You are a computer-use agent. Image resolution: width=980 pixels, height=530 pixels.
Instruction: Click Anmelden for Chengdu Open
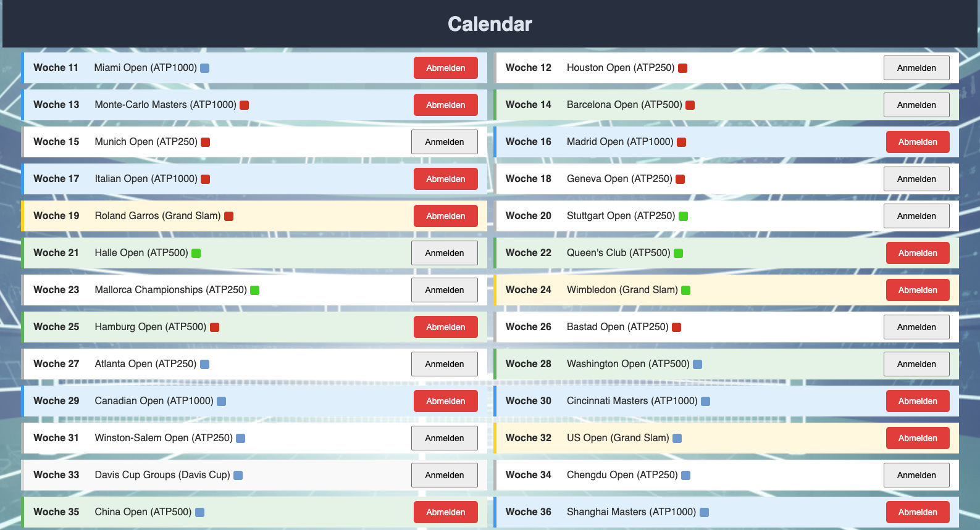coord(916,475)
